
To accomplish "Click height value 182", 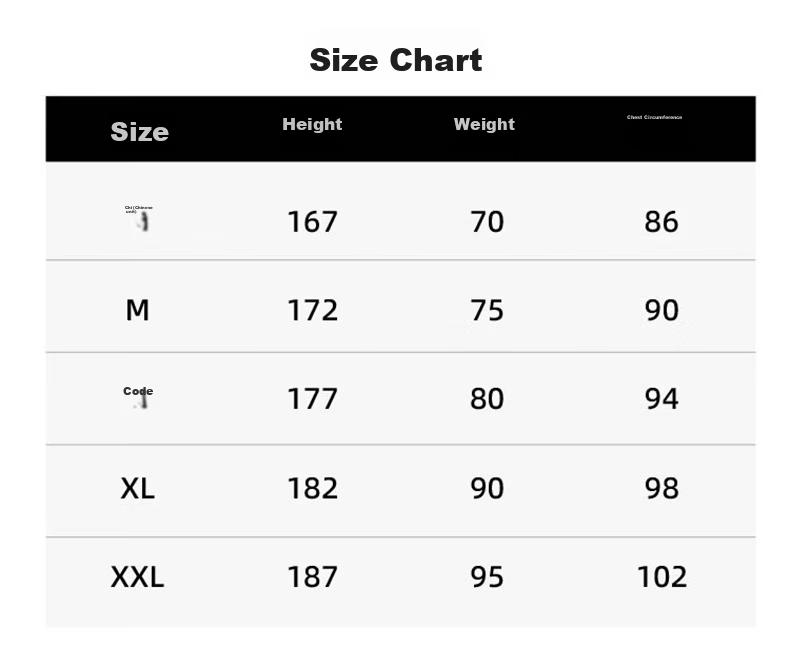I will tap(312, 488).
